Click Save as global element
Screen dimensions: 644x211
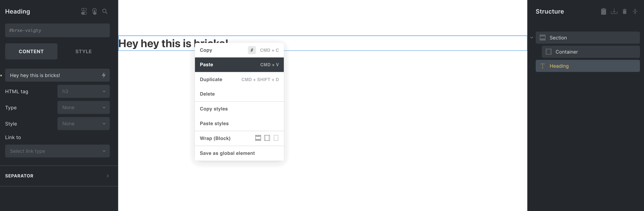coord(227,153)
